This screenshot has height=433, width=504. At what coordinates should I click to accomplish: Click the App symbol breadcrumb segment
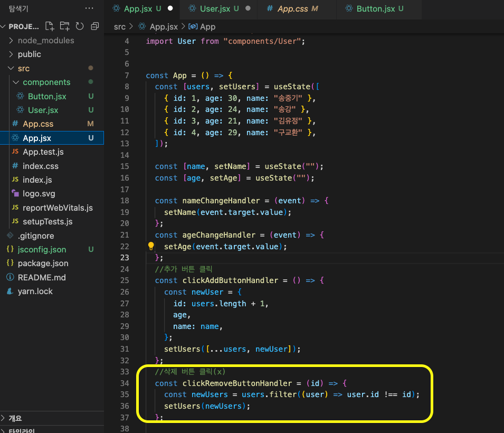click(207, 27)
